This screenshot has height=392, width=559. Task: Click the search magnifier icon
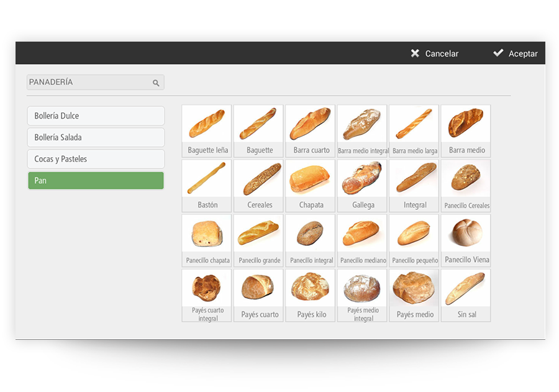[156, 83]
